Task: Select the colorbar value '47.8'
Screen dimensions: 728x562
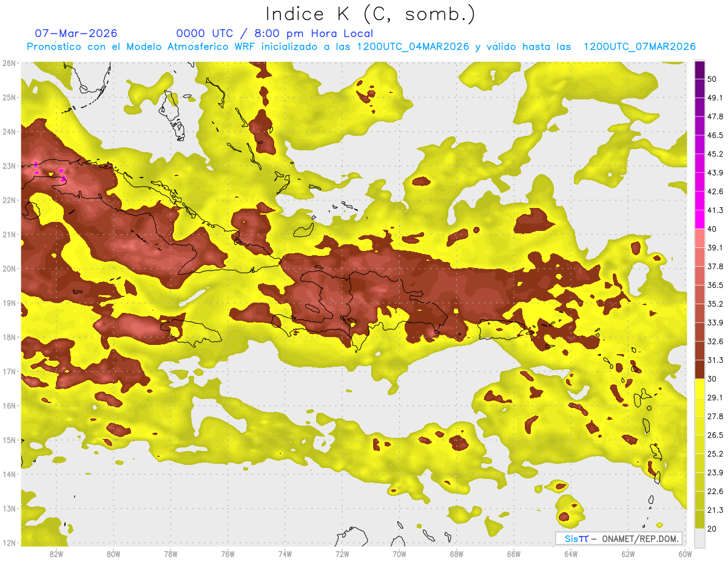Action: tap(715, 116)
